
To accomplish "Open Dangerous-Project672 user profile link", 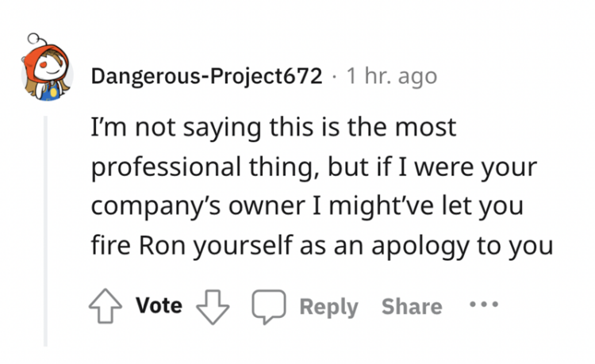I will click(x=206, y=76).
